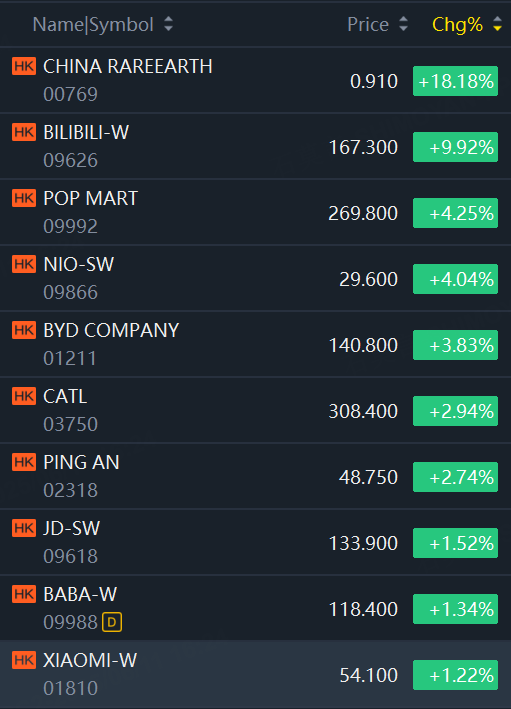Click symbol code 09988
Viewport: 511px width, 709px height.
coord(71,623)
